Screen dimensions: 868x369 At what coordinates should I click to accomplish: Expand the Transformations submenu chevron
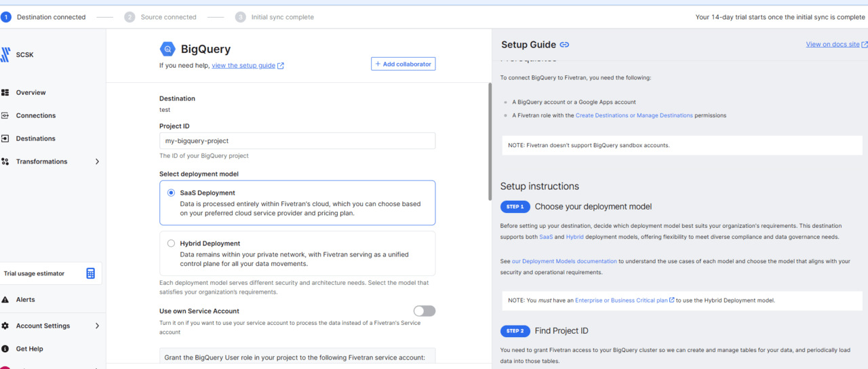click(97, 161)
